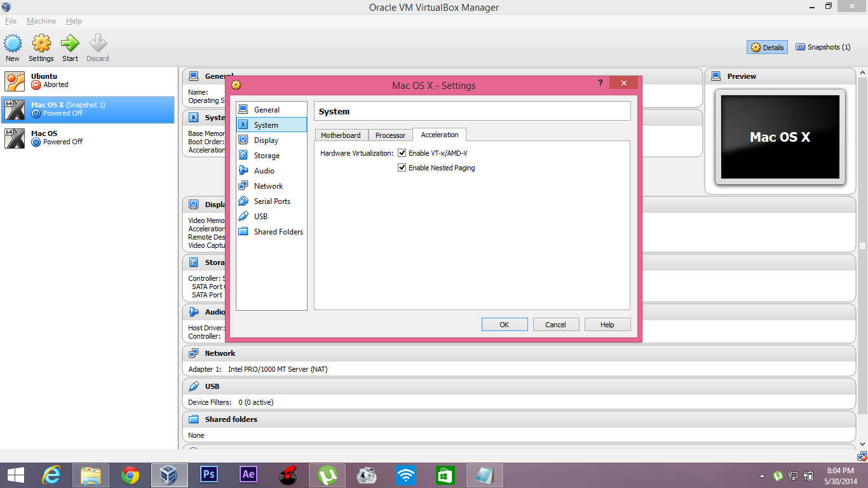Image resolution: width=868 pixels, height=488 pixels.
Task: Open the USB settings category
Action: [x=271, y=217]
